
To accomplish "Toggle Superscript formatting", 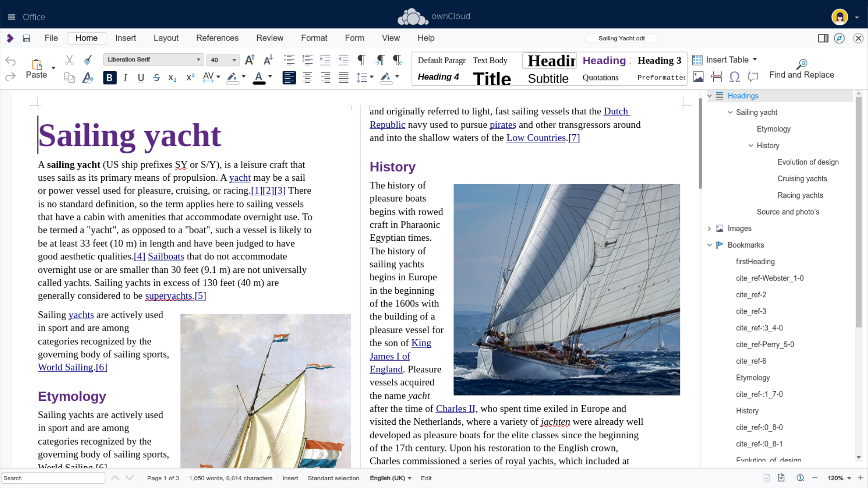I will tap(190, 78).
